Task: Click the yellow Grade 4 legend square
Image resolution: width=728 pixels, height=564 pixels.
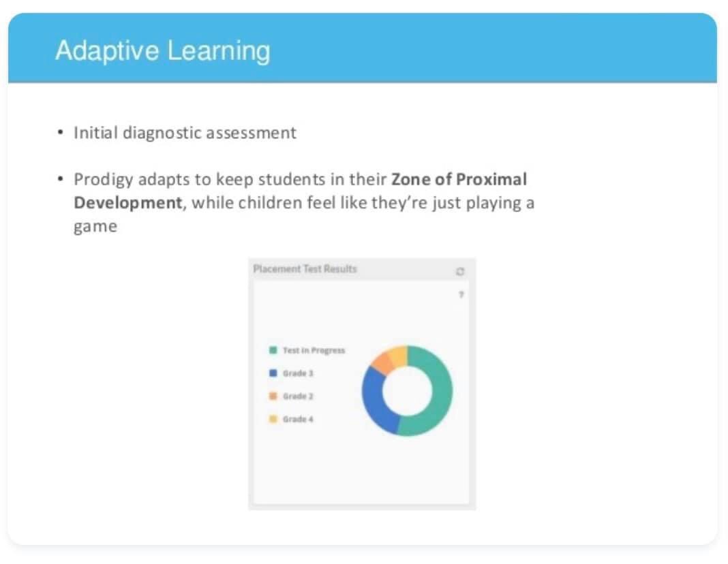Action: [273, 419]
